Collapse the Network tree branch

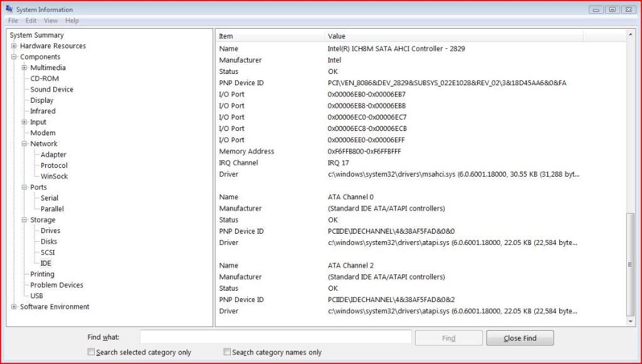coord(24,143)
